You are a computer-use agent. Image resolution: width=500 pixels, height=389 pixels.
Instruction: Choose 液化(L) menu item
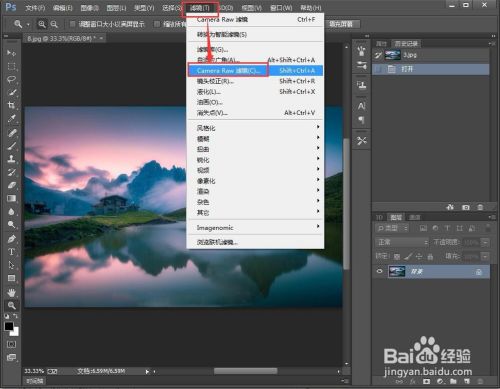coord(255,92)
